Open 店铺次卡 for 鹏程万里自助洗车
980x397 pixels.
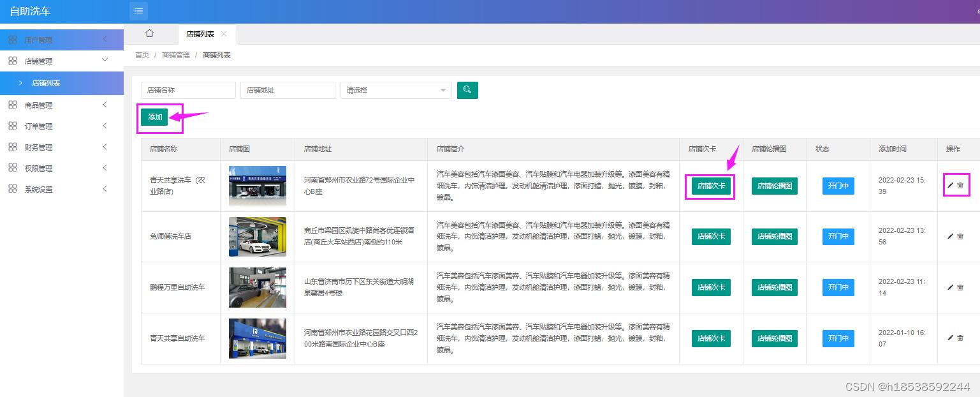711,287
